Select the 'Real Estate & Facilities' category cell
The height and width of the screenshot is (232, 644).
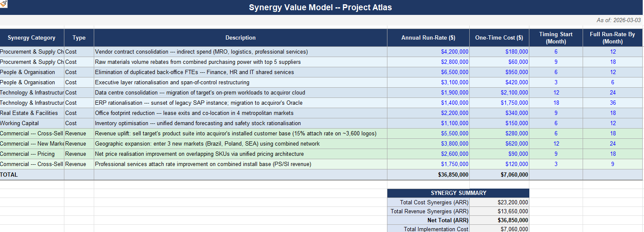(x=32, y=113)
